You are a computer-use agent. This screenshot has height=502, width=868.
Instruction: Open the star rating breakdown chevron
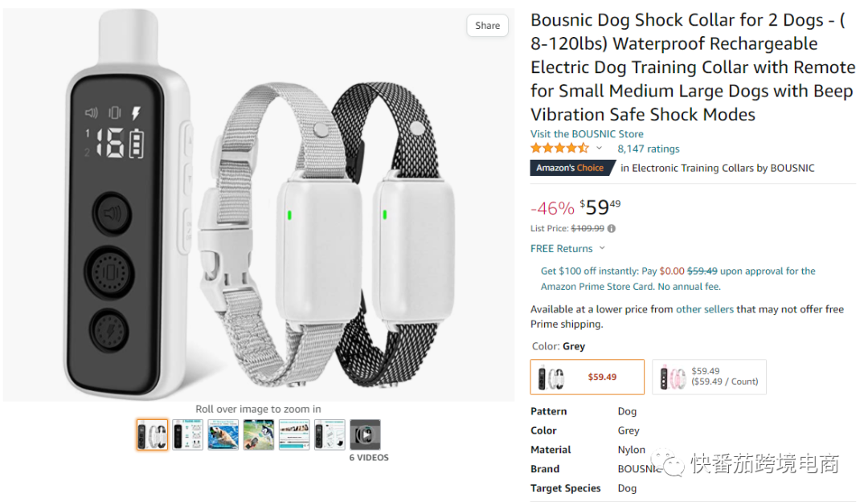point(599,149)
